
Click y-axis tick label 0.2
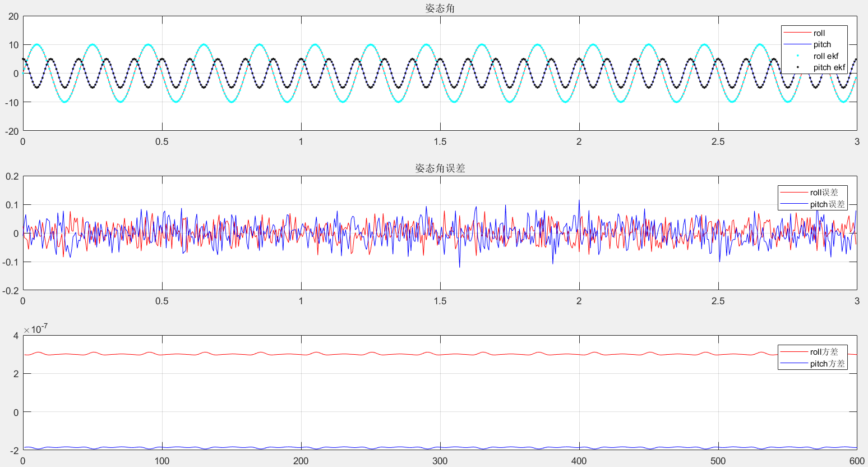click(x=12, y=176)
